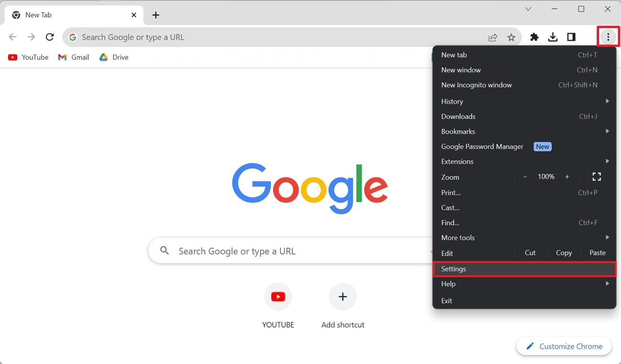Click the Google search box on page
621x364 pixels.
pyautogui.click(x=290, y=251)
